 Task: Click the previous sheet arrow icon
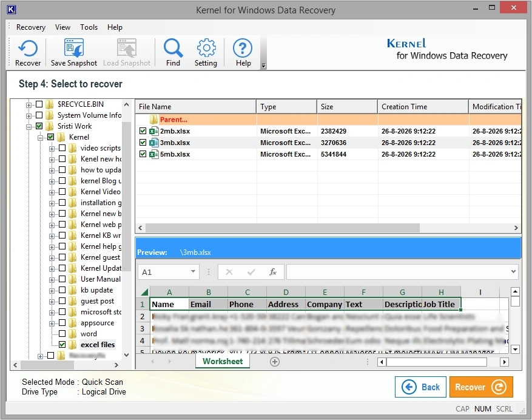pyautogui.click(x=152, y=361)
